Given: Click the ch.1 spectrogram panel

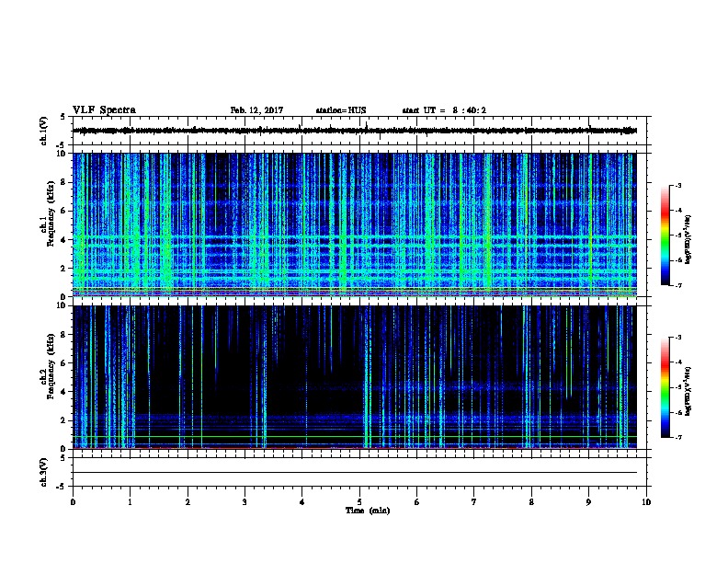Looking at the screenshot, I should tap(354, 224).
